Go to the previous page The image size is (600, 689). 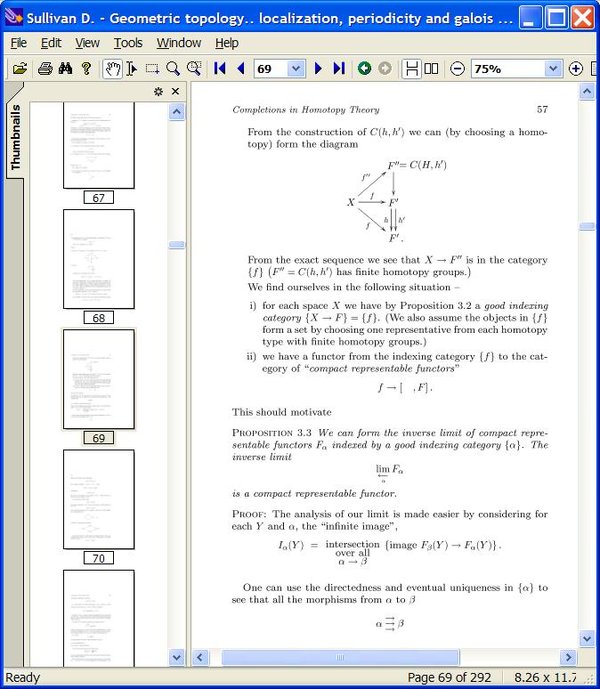pos(240,69)
